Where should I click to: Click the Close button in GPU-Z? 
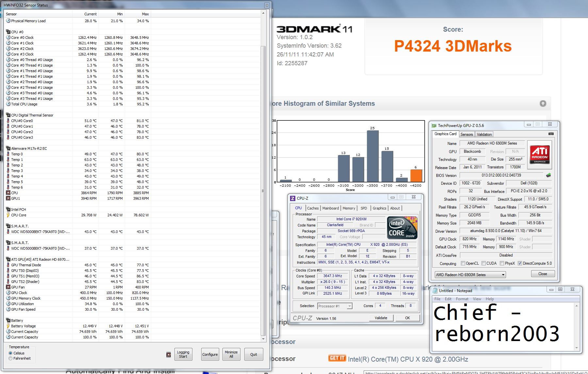[543, 274]
